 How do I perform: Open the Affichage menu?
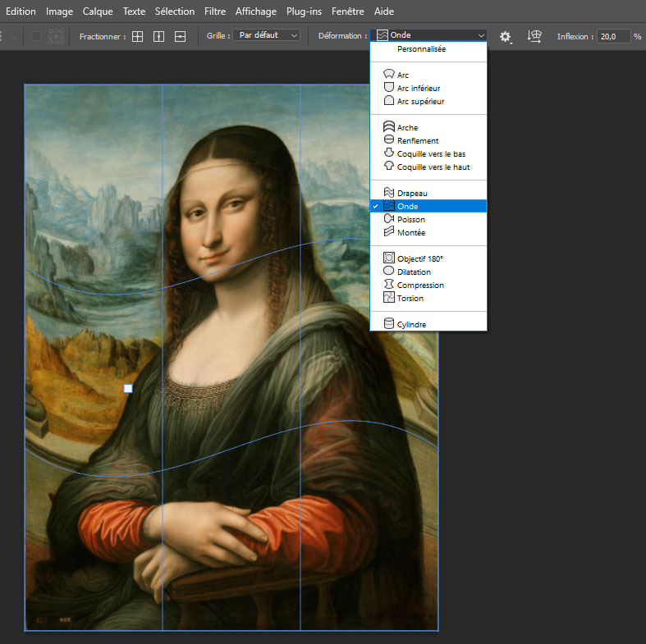(x=256, y=11)
